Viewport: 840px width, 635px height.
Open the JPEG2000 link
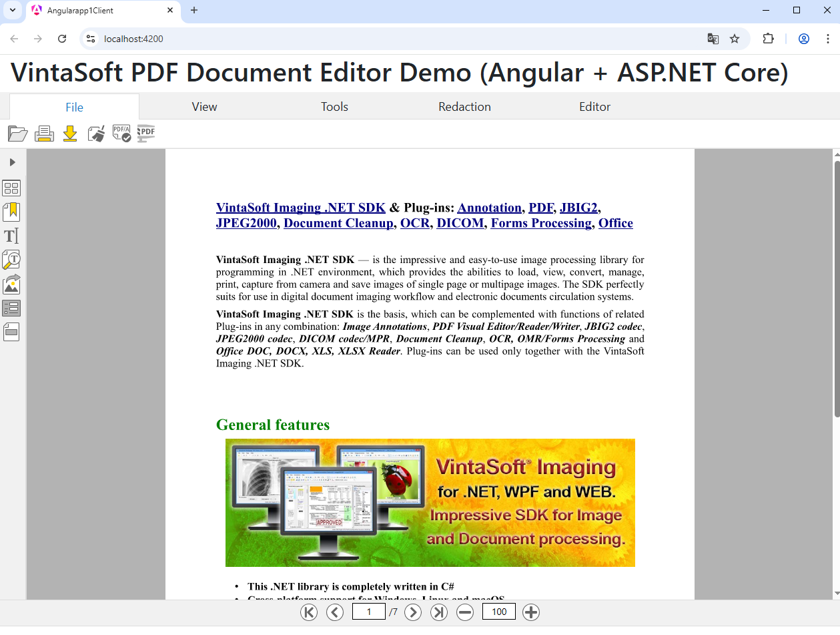tap(246, 223)
